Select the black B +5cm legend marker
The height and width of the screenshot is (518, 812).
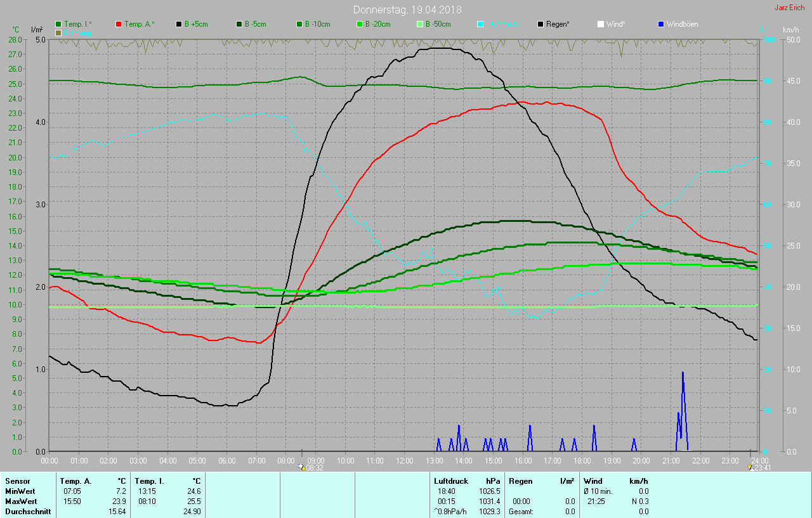click(x=180, y=24)
